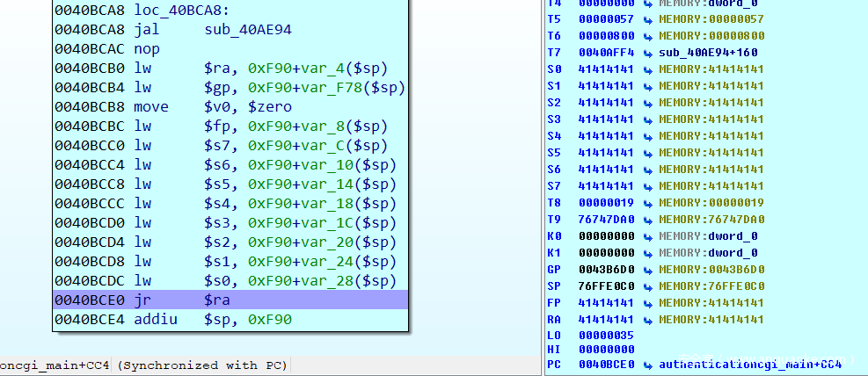Click the jump arrow next to GP value
The width and height of the screenshot is (868, 376).
648,269
